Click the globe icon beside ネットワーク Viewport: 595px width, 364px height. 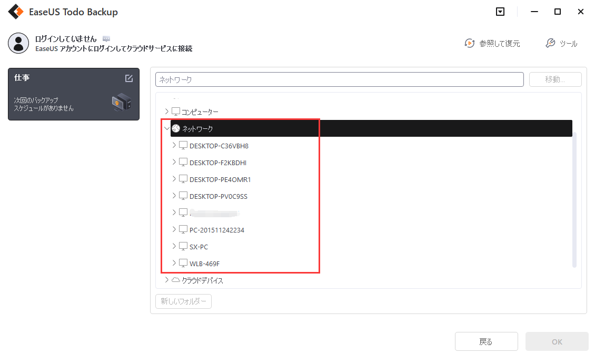tap(175, 128)
